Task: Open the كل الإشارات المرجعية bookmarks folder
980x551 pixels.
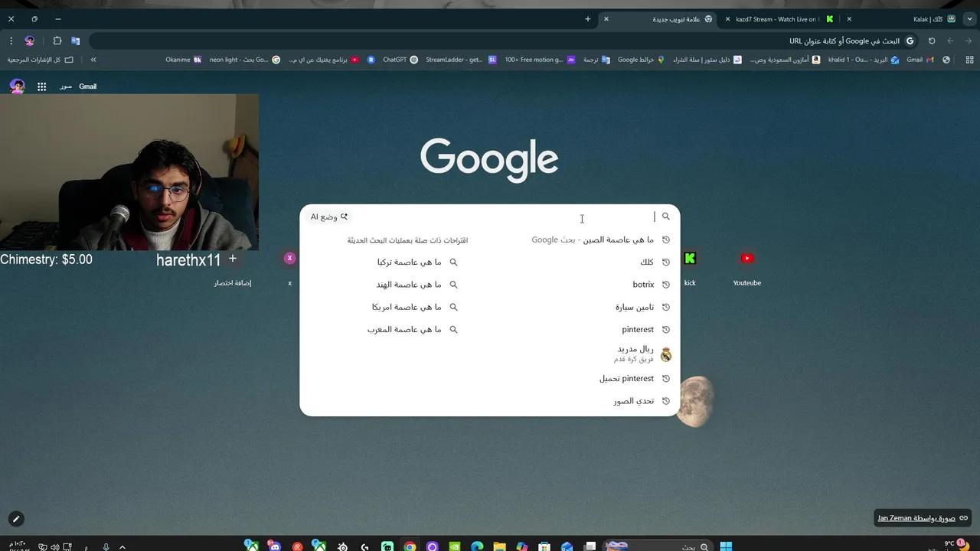Action: pyautogui.click(x=41, y=60)
